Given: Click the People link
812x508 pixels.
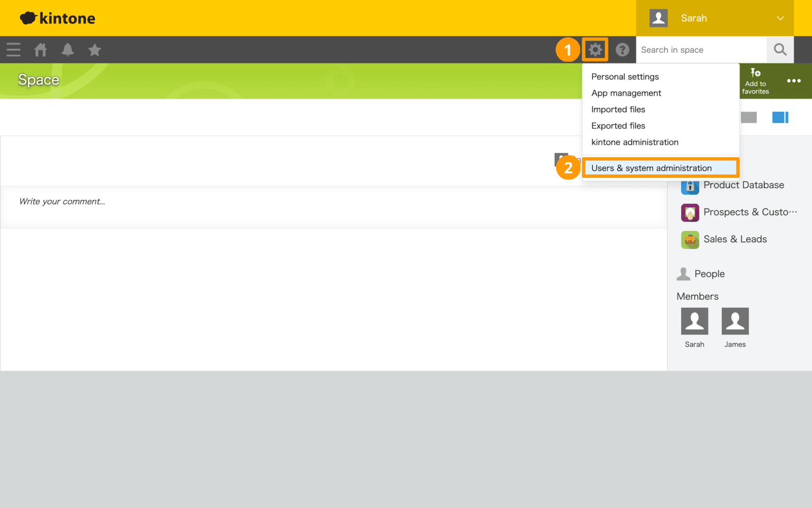Looking at the screenshot, I should pos(709,274).
